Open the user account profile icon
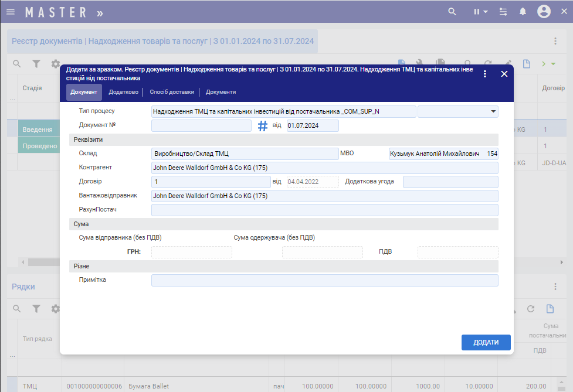 point(544,12)
